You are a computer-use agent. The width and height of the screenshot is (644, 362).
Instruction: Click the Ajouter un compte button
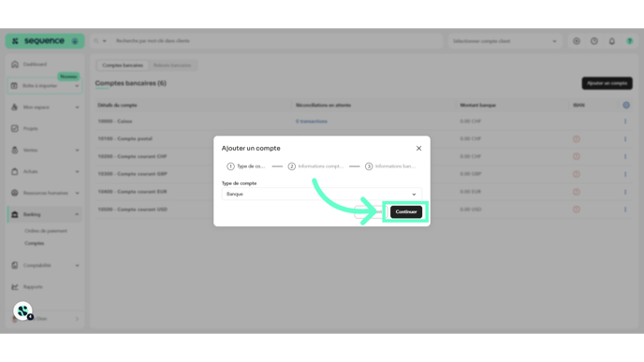(607, 83)
